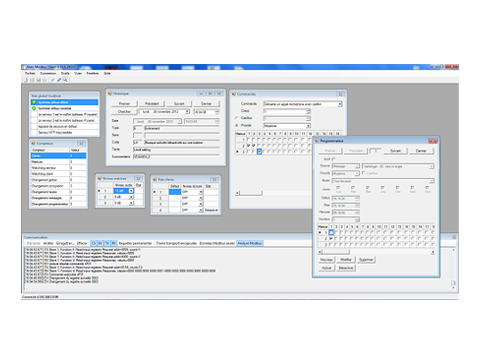Screen dimensions: 480x360
Task: Click the Période time field in Programmateur
Action: click(346, 212)
